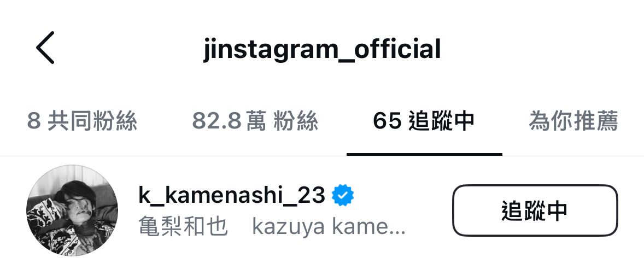Click the 亀梨和也 display name text
The width and height of the screenshot is (644, 275).
click(x=183, y=226)
